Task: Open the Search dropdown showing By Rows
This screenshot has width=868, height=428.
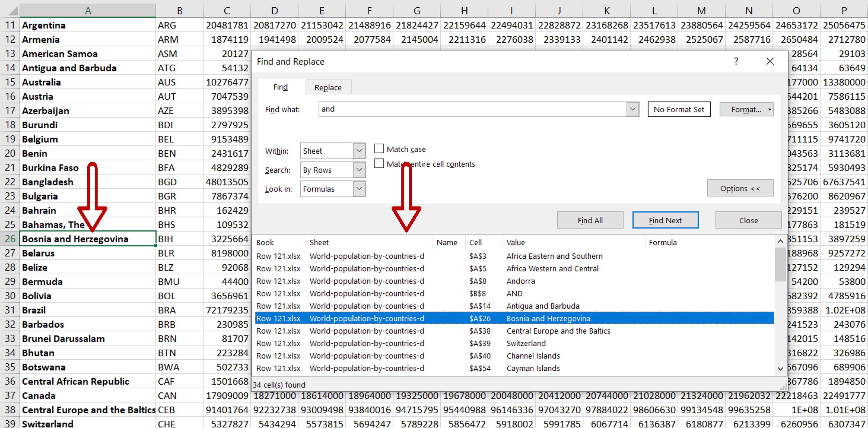Action: pyautogui.click(x=359, y=170)
